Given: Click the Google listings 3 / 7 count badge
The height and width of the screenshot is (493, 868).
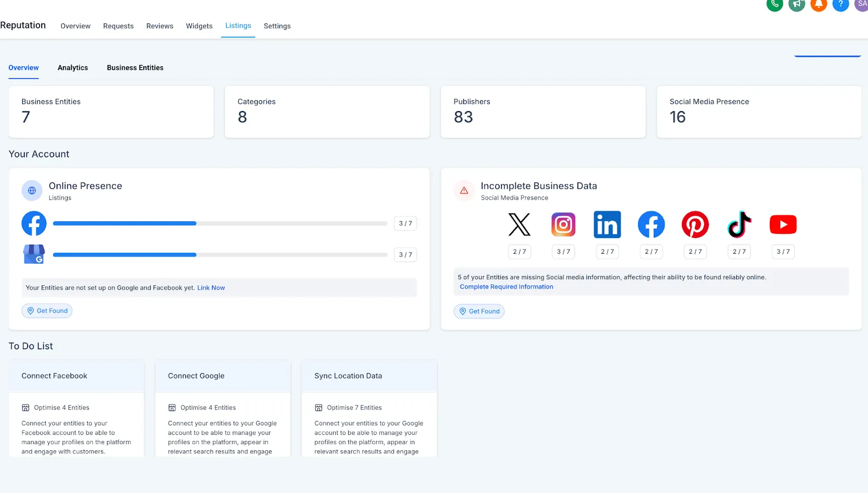Looking at the screenshot, I should (x=405, y=255).
